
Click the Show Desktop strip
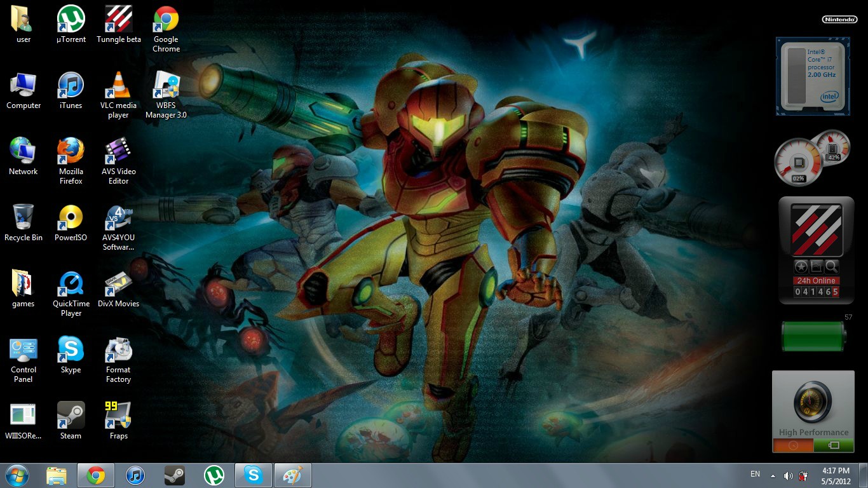863,475
